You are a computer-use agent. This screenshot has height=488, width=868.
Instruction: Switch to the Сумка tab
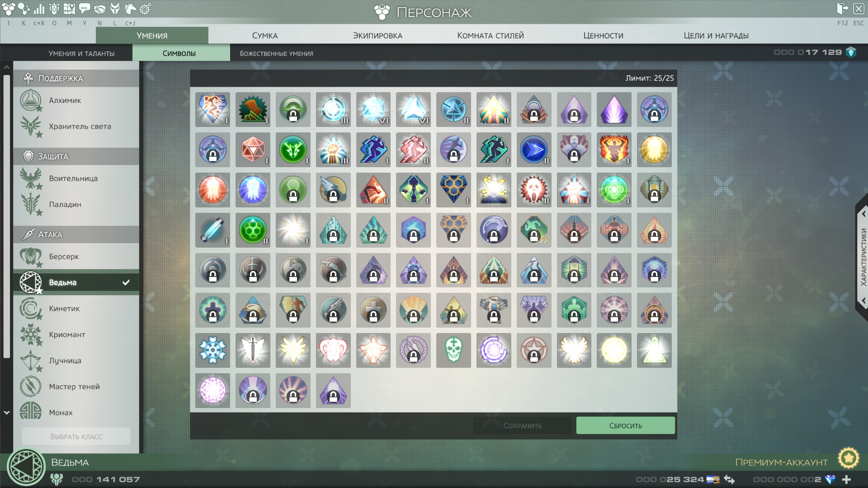[x=265, y=35]
